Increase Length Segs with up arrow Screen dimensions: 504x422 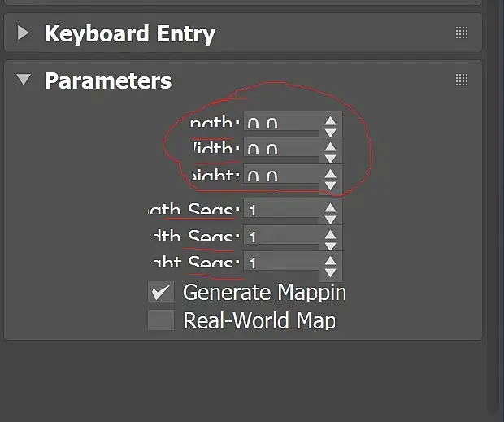330,207
